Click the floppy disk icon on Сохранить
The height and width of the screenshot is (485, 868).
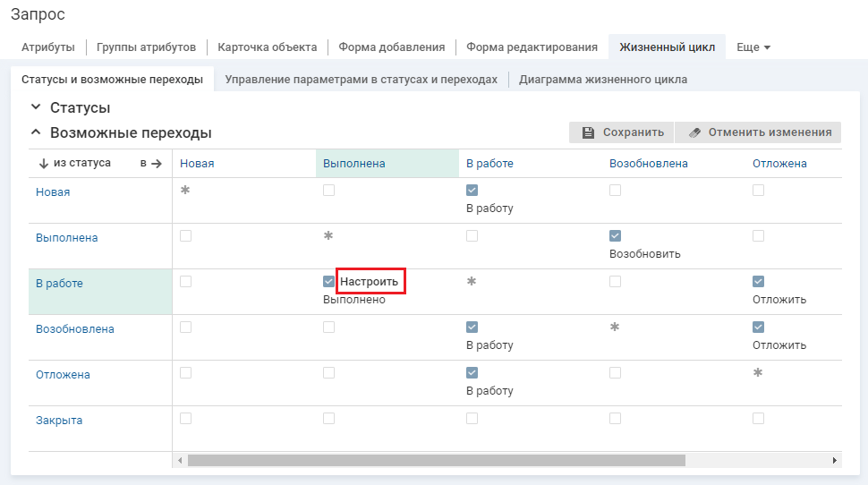point(588,132)
